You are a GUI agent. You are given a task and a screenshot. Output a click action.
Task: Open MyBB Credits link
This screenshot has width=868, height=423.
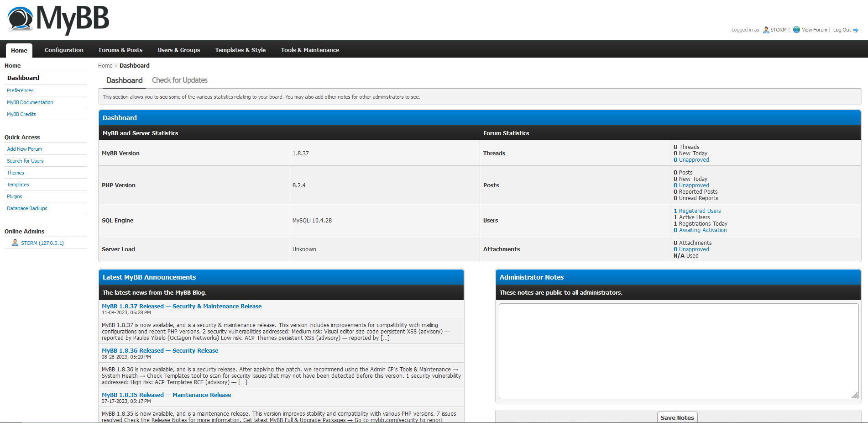[21, 114]
